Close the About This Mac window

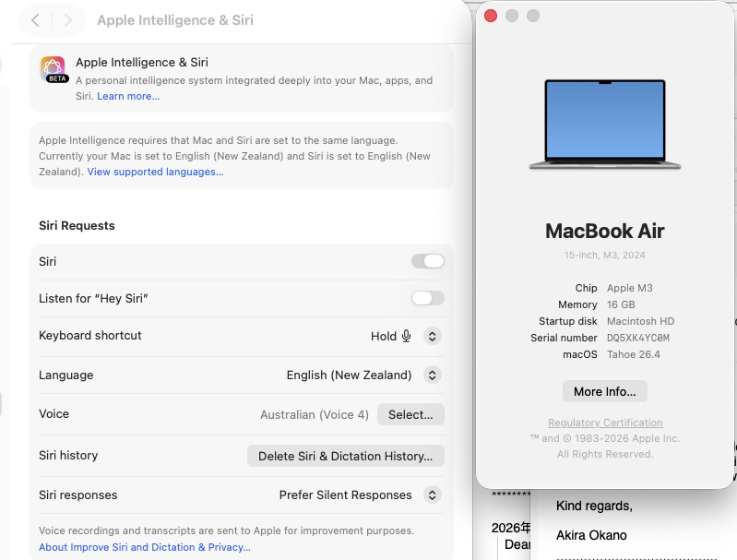pos(491,16)
